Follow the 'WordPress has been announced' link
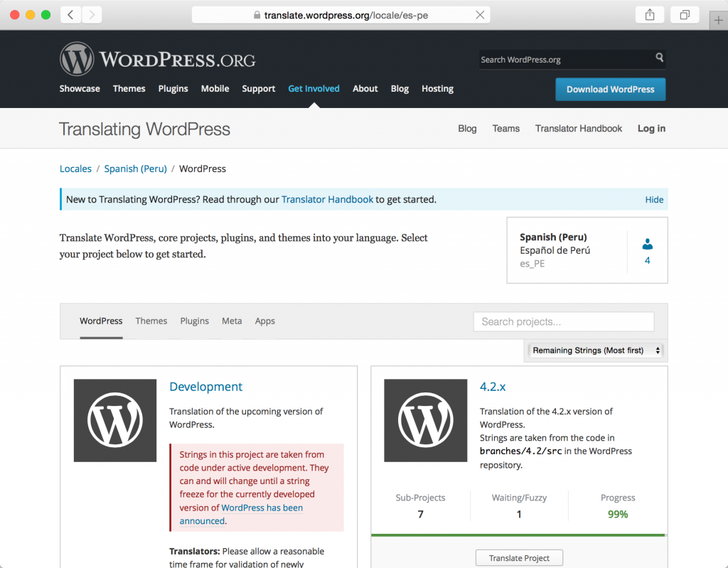The image size is (728, 568). 241,514
